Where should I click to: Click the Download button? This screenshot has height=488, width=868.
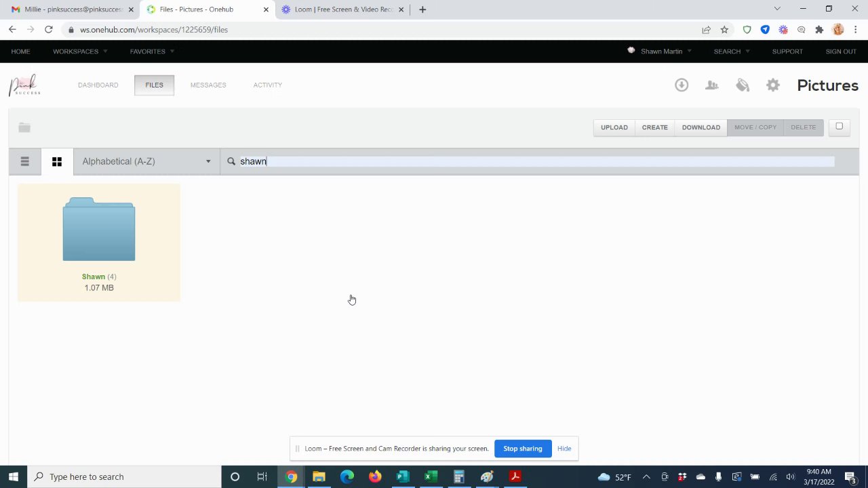pos(701,127)
